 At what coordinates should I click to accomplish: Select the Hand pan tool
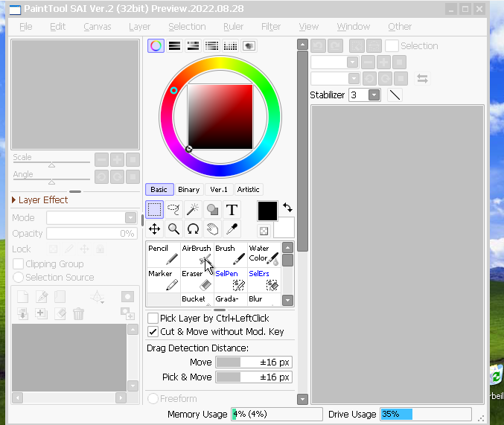click(212, 229)
